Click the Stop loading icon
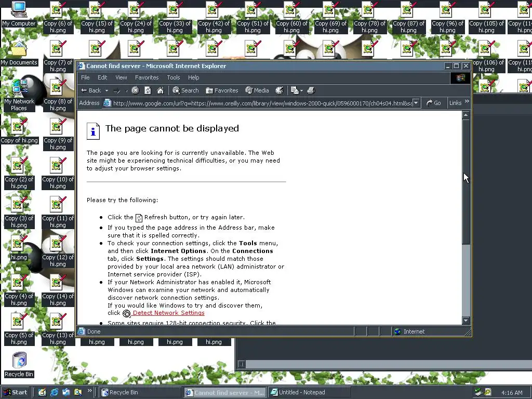The height and width of the screenshot is (399, 532). coord(136,90)
